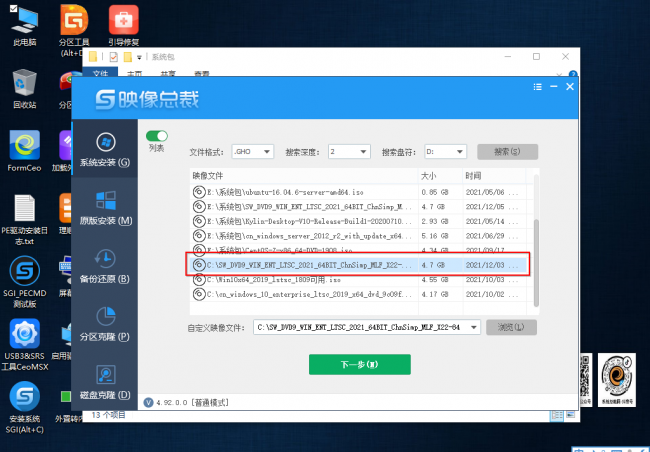The image size is (650, 452).
Task: Open the menu list icon in 映像总裁 title bar
Action: click(x=538, y=87)
